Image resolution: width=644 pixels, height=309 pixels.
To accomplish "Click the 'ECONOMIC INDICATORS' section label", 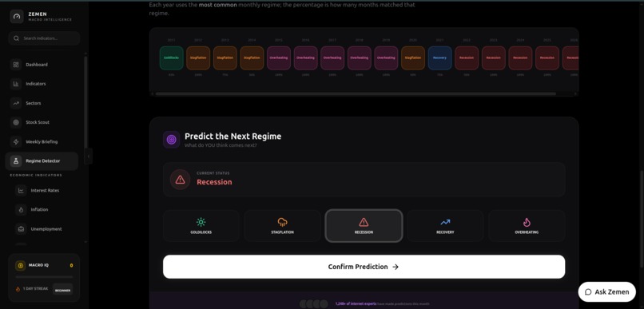I will 36,175.
